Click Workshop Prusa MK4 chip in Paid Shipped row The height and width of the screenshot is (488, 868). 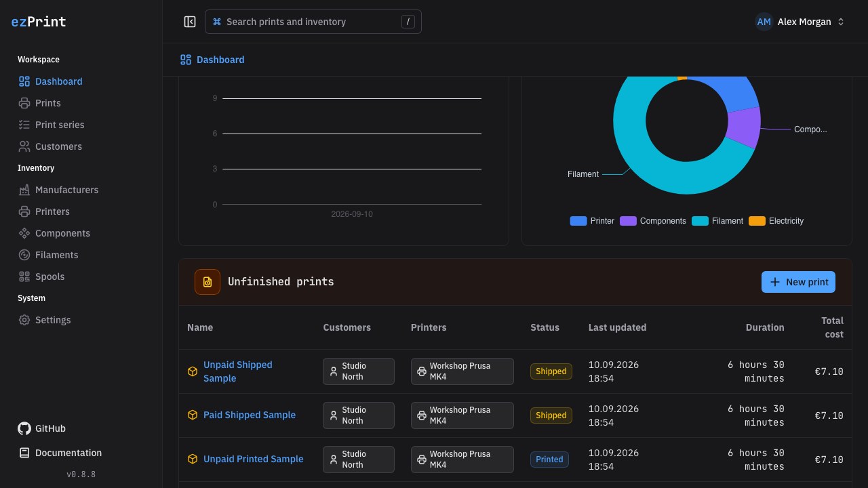coord(462,415)
